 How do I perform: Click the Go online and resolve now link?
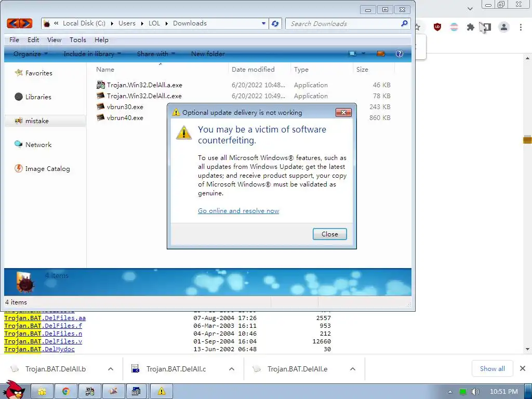[x=238, y=211]
